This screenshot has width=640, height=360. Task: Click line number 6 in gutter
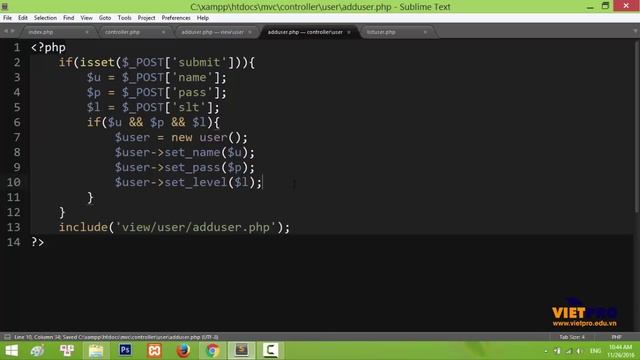click(17, 122)
